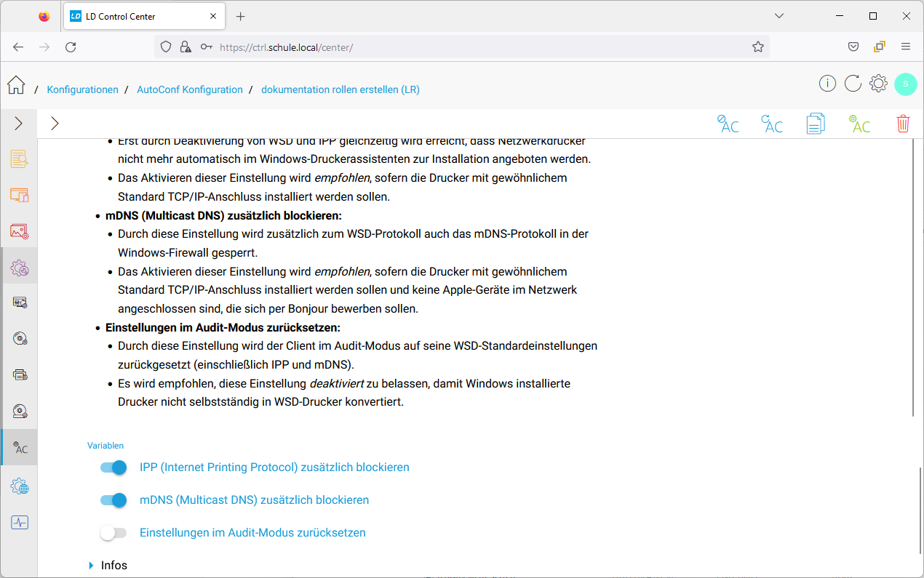Screen dimensions: 924x578
Task: Disable the IPP zusätzlich blockieren switch
Action: tap(113, 467)
